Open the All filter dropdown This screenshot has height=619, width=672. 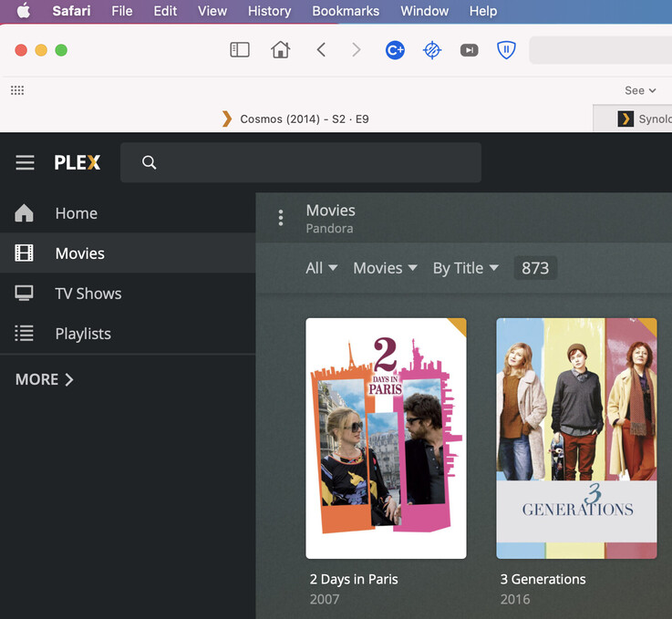322,268
